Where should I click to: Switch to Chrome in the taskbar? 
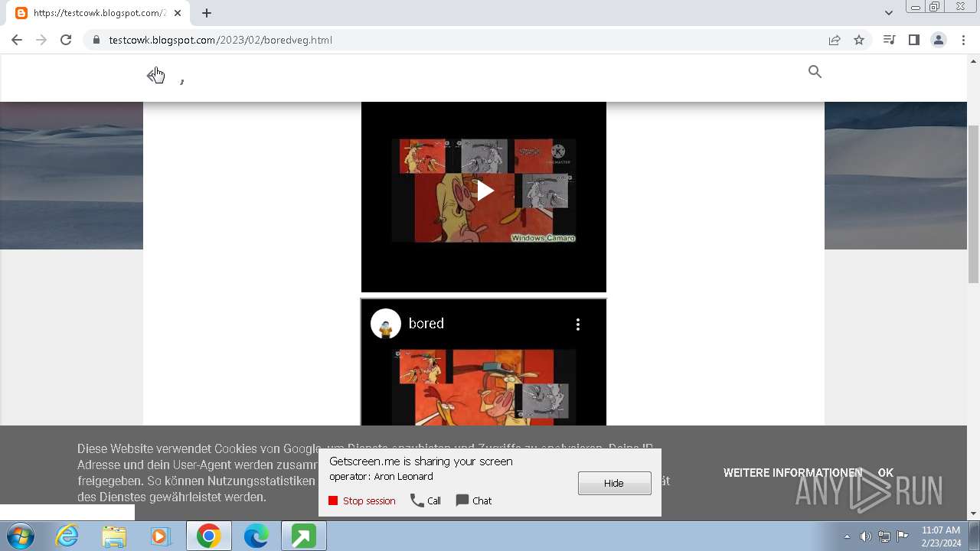[208, 536]
